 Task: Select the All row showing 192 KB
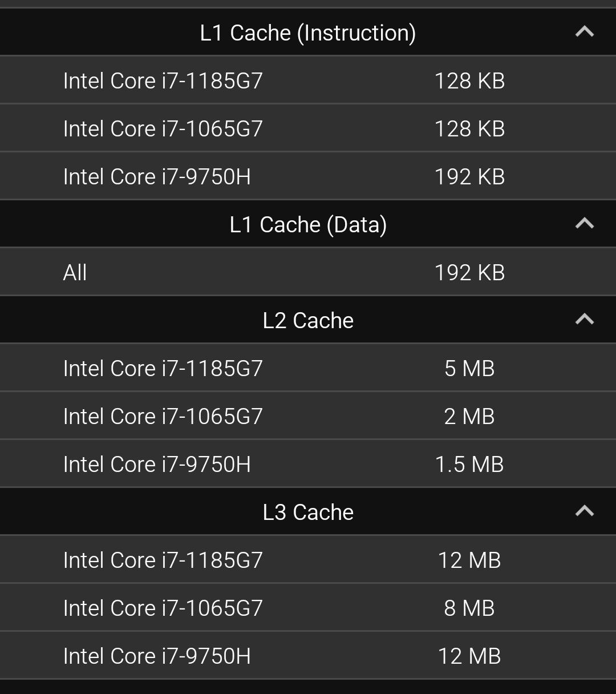308,272
